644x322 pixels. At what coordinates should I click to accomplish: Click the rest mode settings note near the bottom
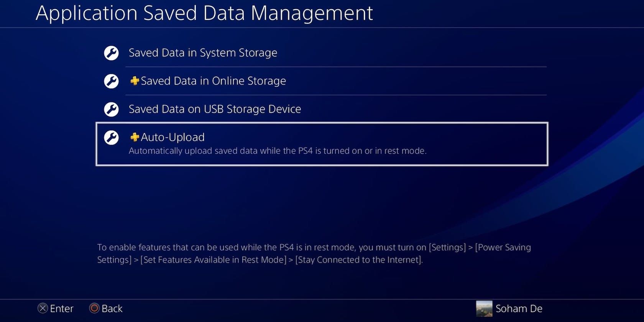pos(314,253)
